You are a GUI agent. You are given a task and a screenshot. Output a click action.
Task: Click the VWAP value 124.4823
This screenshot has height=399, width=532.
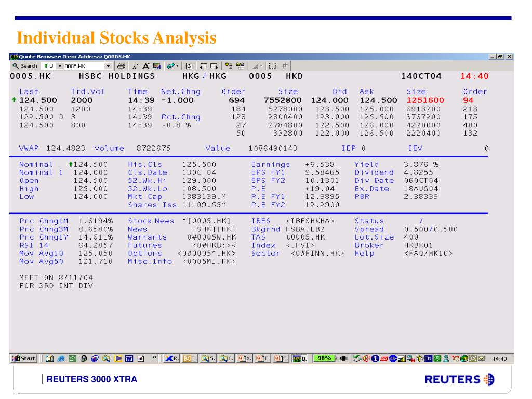tap(66, 148)
